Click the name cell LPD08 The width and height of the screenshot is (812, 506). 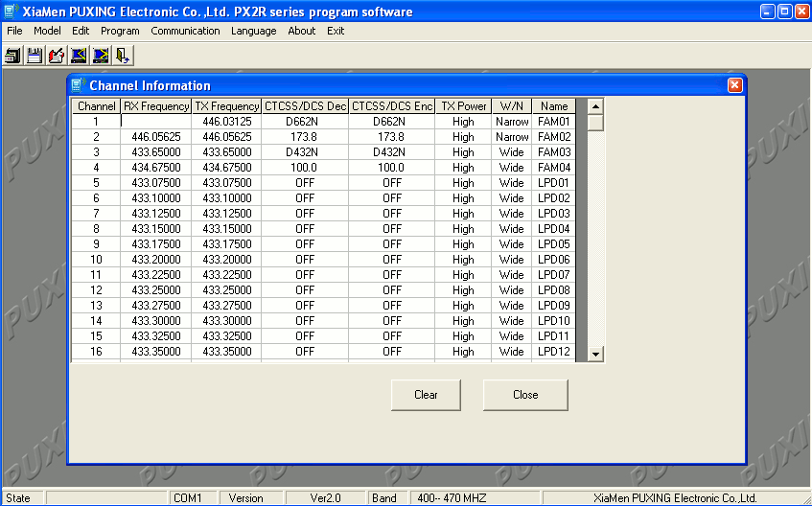[554, 290]
